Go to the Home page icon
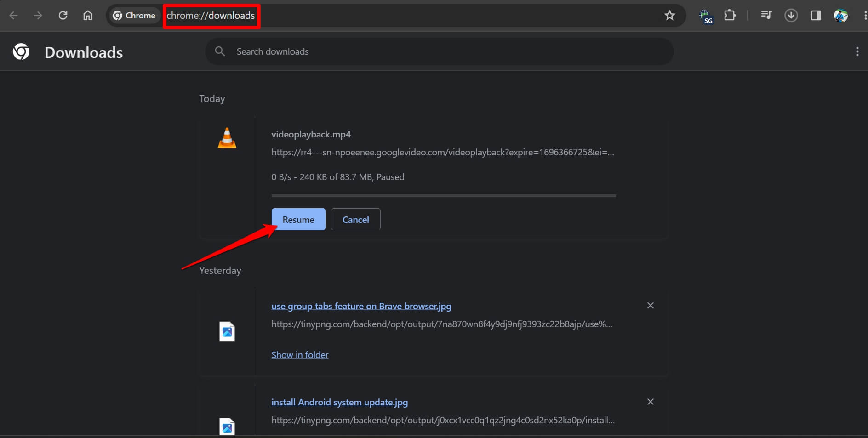Viewport: 868px width, 438px height. pyautogui.click(x=87, y=16)
